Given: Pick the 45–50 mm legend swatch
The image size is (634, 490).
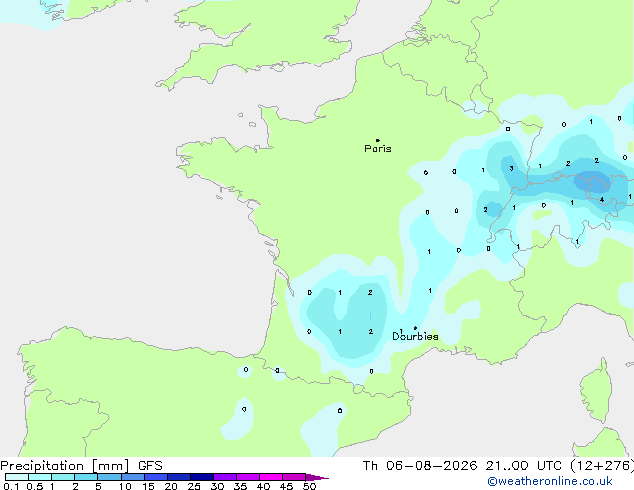Looking at the screenshot, I should 294,477.
